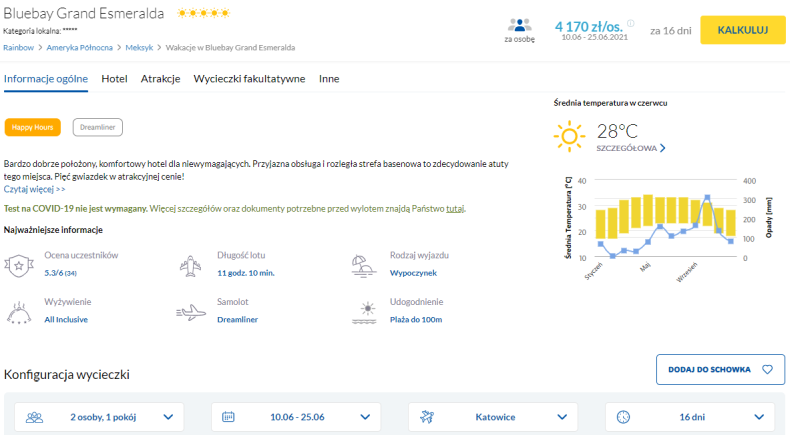This screenshot has width=790, height=435.
Task: Click the 'Średnia temperatura w czerwcu' heading
Action: [610, 103]
